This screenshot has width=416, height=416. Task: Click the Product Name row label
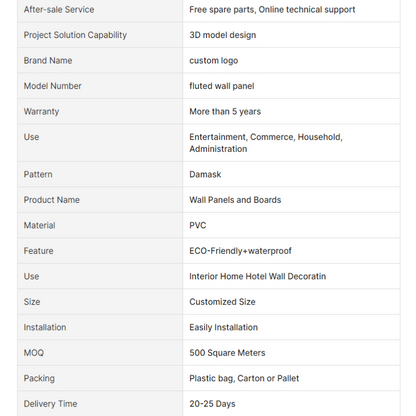pos(51,200)
